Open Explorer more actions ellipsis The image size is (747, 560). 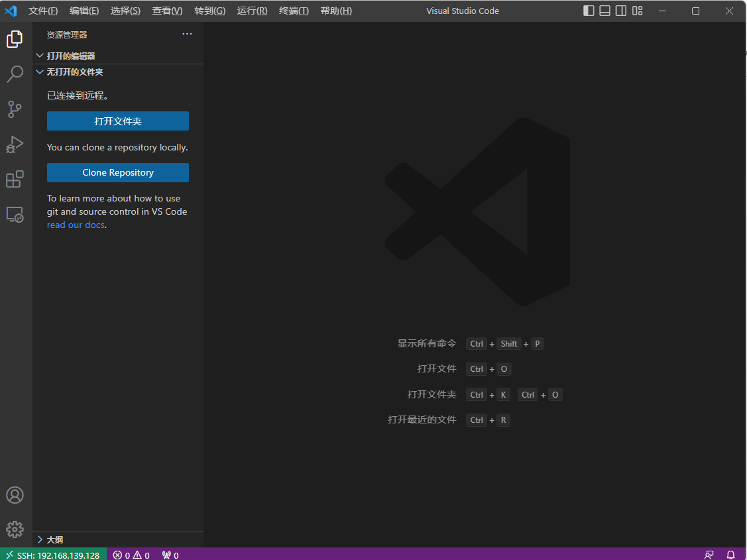click(x=187, y=34)
